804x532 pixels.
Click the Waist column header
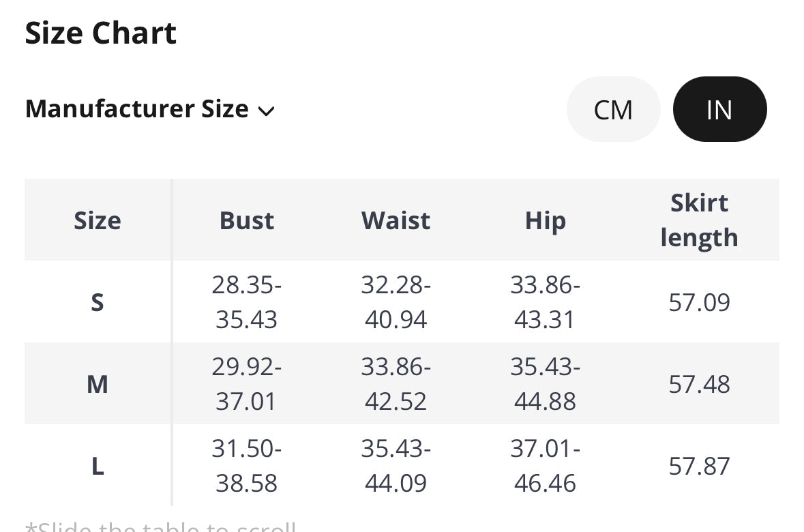point(396,220)
